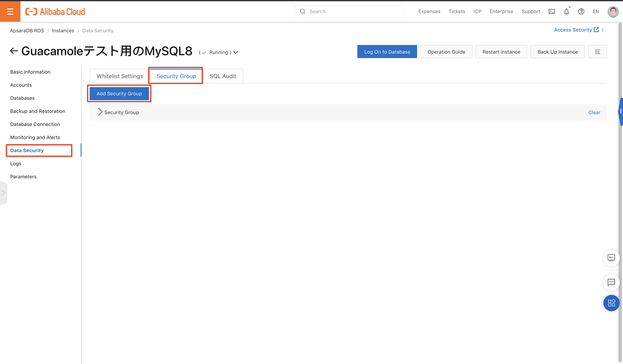
Task: Open Databases in sidebar
Action: pos(23,98)
